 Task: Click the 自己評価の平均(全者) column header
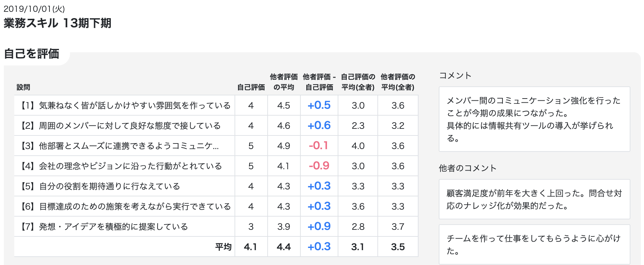click(x=358, y=82)
